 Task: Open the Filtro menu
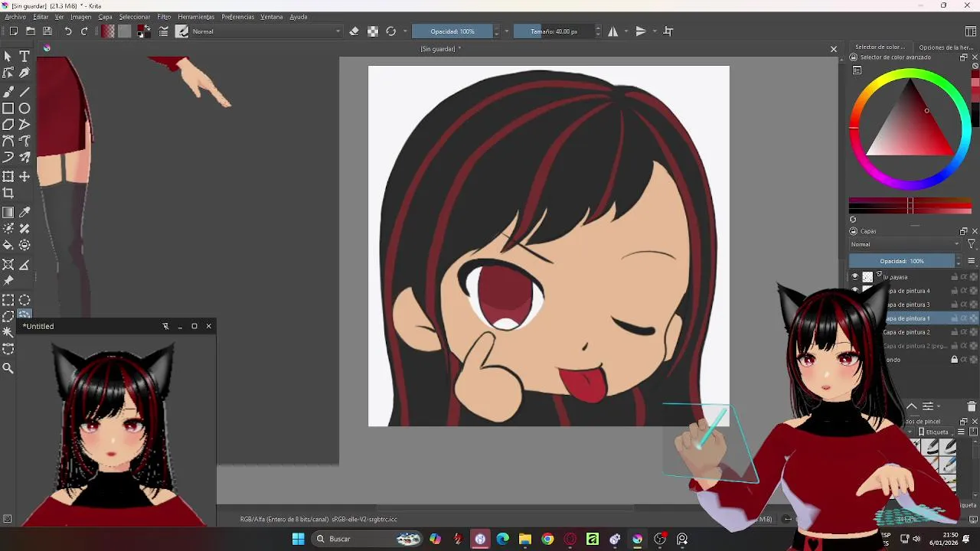click(x=164, y=17)
